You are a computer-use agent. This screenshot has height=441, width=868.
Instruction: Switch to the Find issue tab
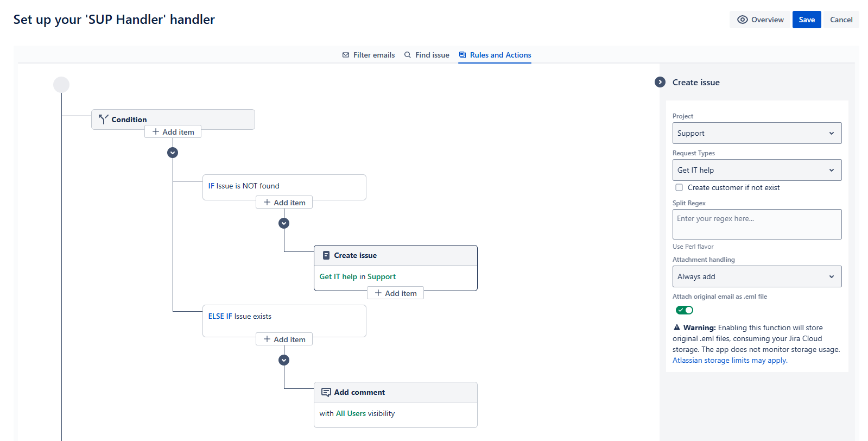point(427,55)
